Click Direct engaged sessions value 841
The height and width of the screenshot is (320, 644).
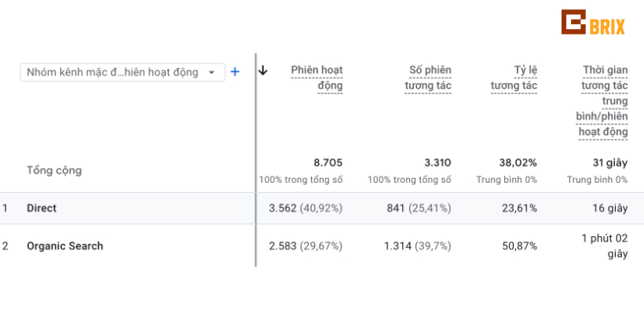396,208
